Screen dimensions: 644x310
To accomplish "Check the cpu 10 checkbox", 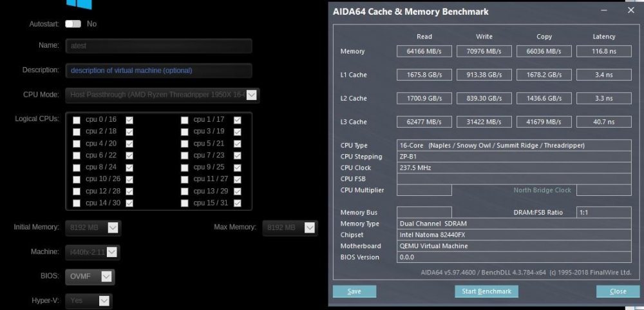I will [x=77, y=179].
